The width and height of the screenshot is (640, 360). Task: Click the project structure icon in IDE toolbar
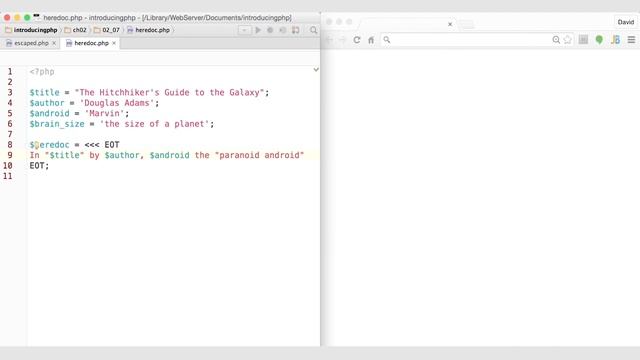(x=296, y=30)
